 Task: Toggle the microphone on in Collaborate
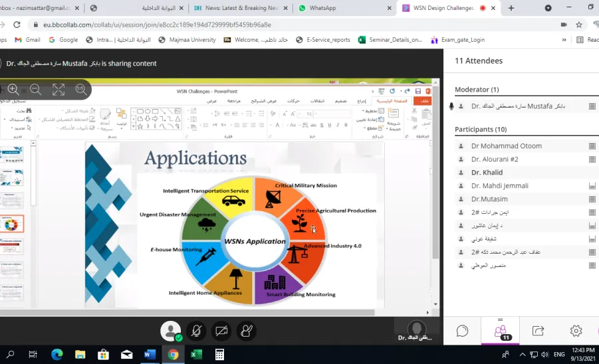pyautogui.click(x=196, y=331)
